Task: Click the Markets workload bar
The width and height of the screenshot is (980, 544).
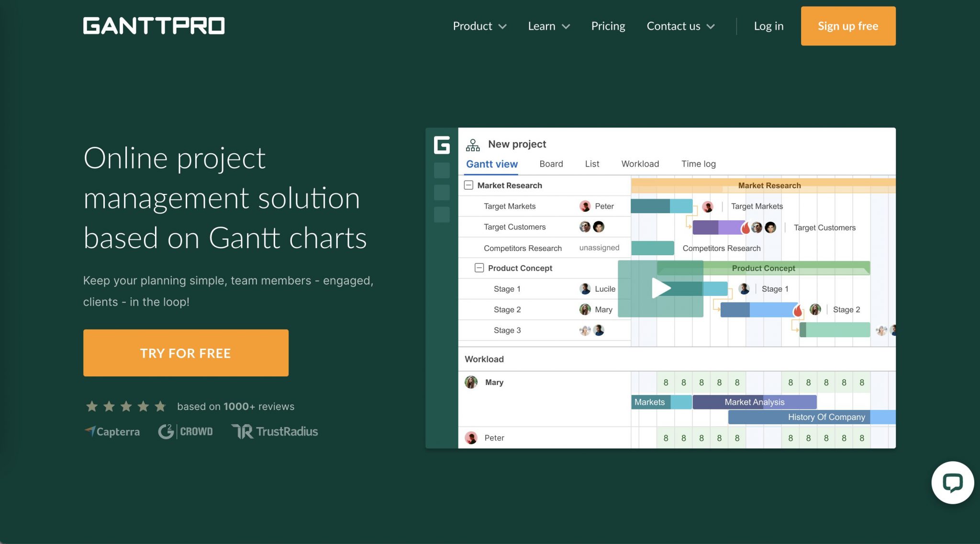Action: (x=661, y=402)
